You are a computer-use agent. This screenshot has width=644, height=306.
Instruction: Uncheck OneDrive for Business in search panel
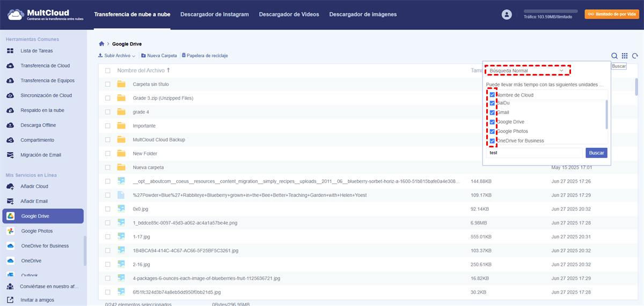pyautogui.click(x=492, y=140)
